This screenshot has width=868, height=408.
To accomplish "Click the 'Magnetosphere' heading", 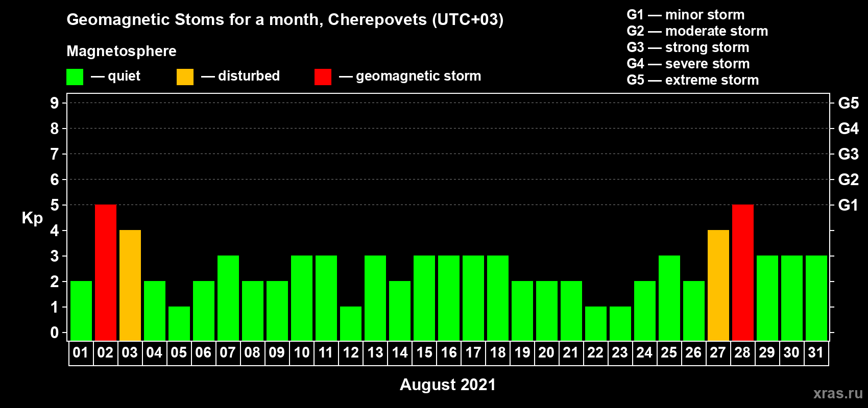I will tap(122, 51).
